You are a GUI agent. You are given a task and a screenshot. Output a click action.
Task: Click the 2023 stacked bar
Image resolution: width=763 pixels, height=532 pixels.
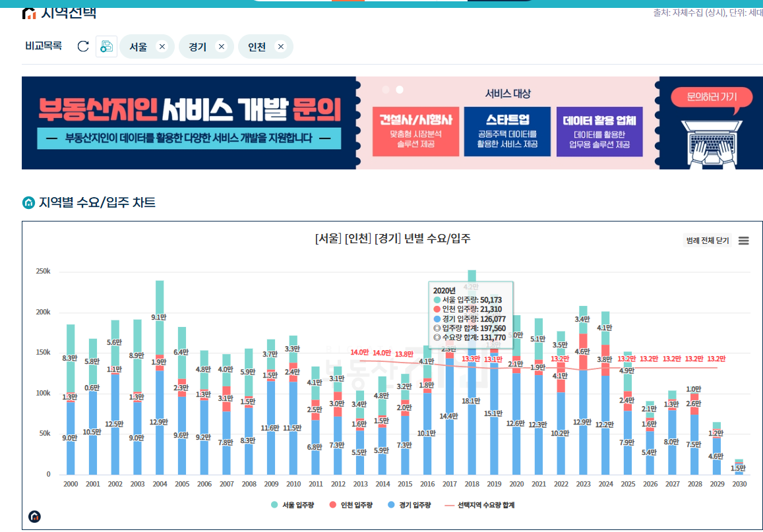(x=583, y=390)
